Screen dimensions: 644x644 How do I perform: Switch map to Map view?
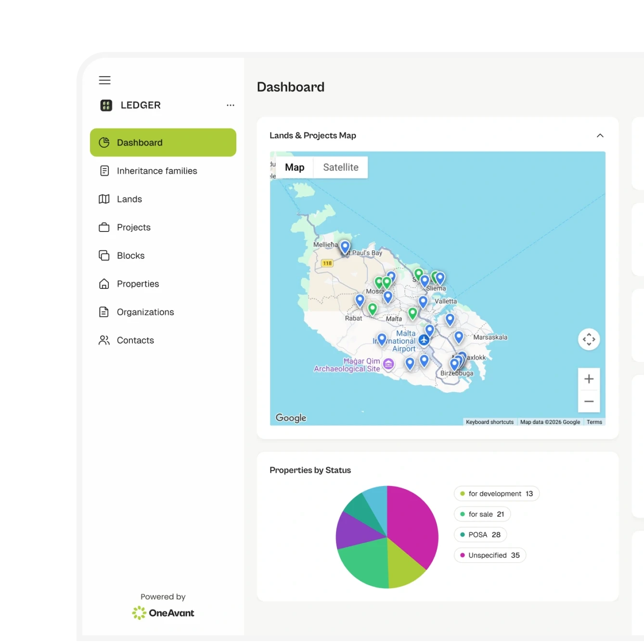pyautogui.click(x=295, y=167)
